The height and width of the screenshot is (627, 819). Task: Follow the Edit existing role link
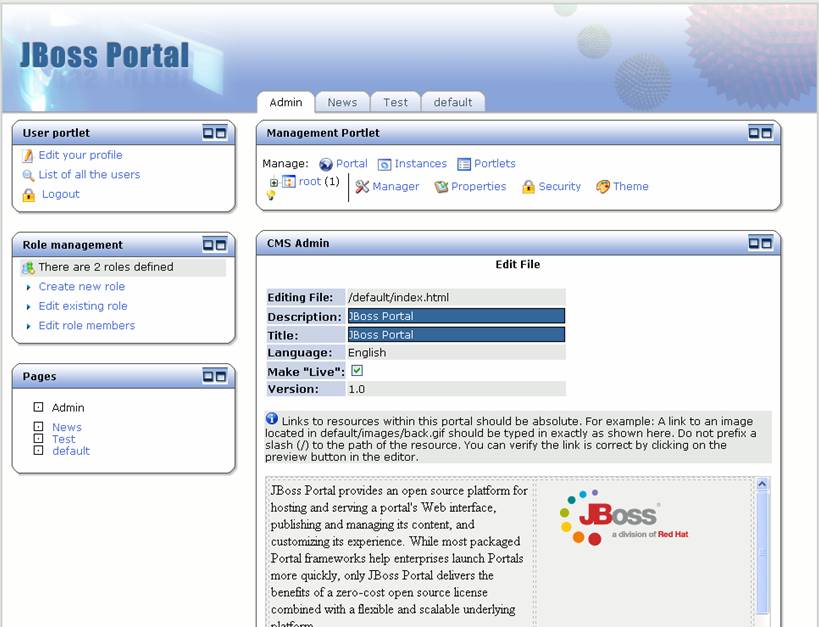coord(83,306)
